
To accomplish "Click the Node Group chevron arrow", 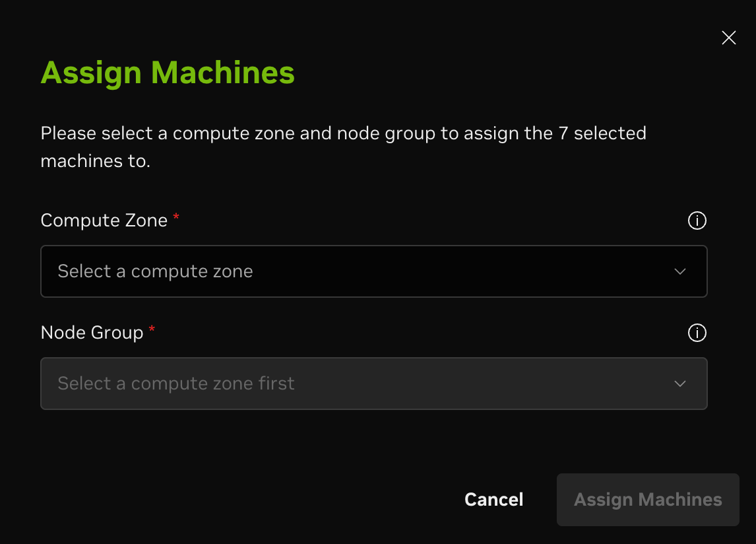I will coord(680,384).
